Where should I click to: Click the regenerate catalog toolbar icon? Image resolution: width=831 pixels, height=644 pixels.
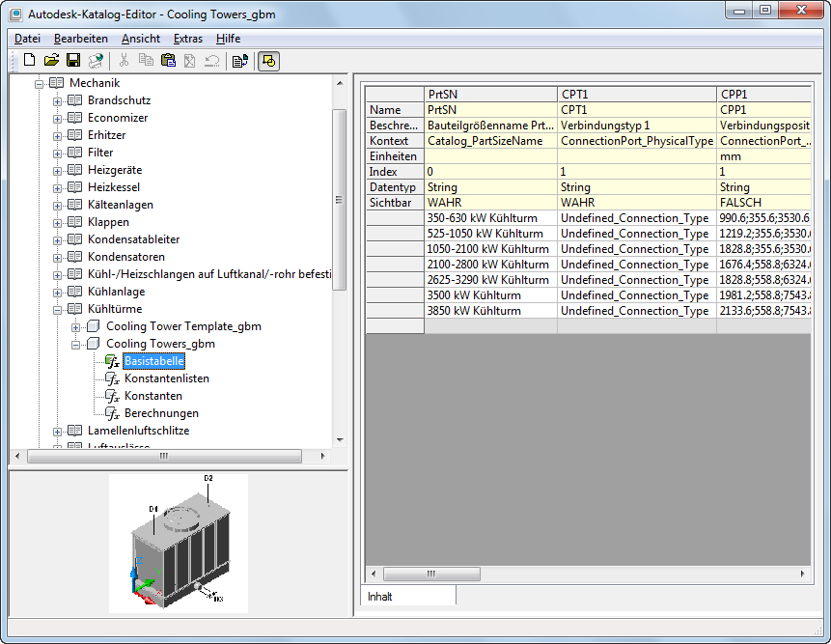[96, 61]
